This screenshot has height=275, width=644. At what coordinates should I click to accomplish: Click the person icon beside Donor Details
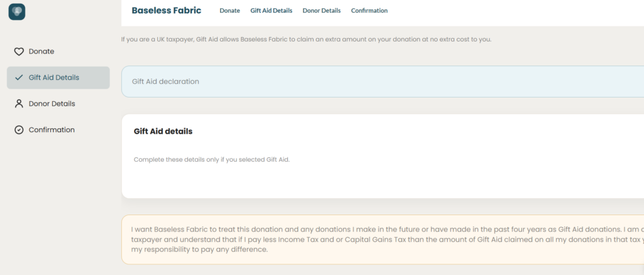coord(19,104)
